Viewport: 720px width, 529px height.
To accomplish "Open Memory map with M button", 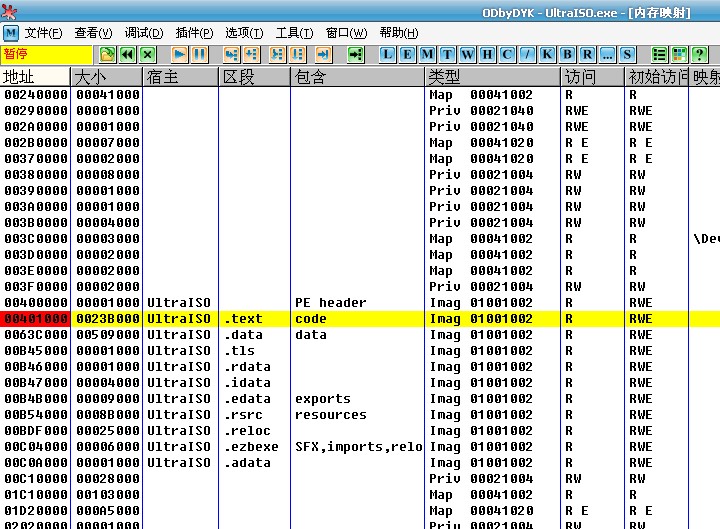I will pyautogui.click(x=427, y=55).
